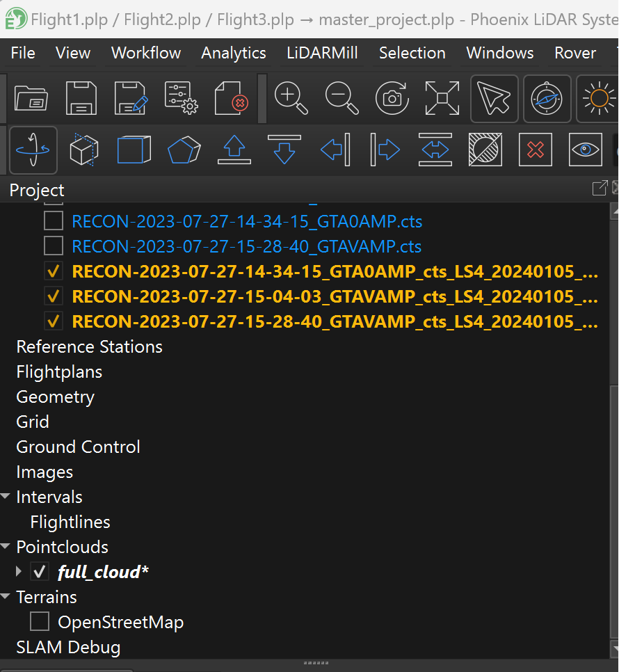The image size is (619, 672).
Task: Uncheck the full_cloud pointcloud checkbox
Action: 40,572
